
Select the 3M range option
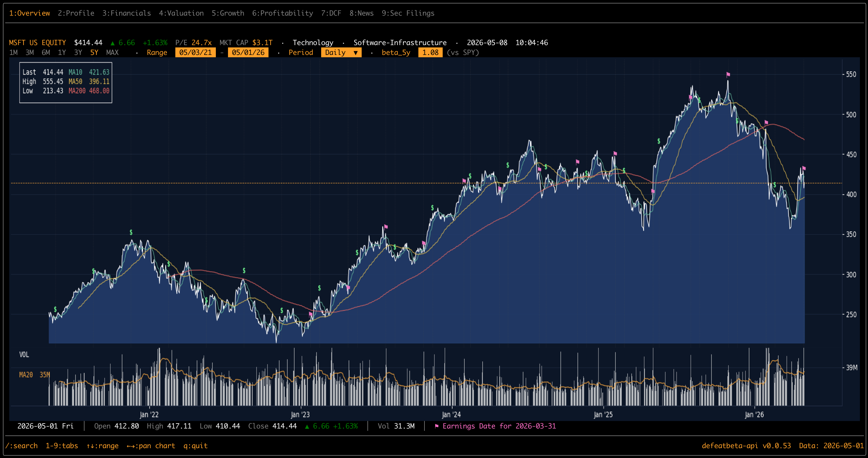pos(30,53)
